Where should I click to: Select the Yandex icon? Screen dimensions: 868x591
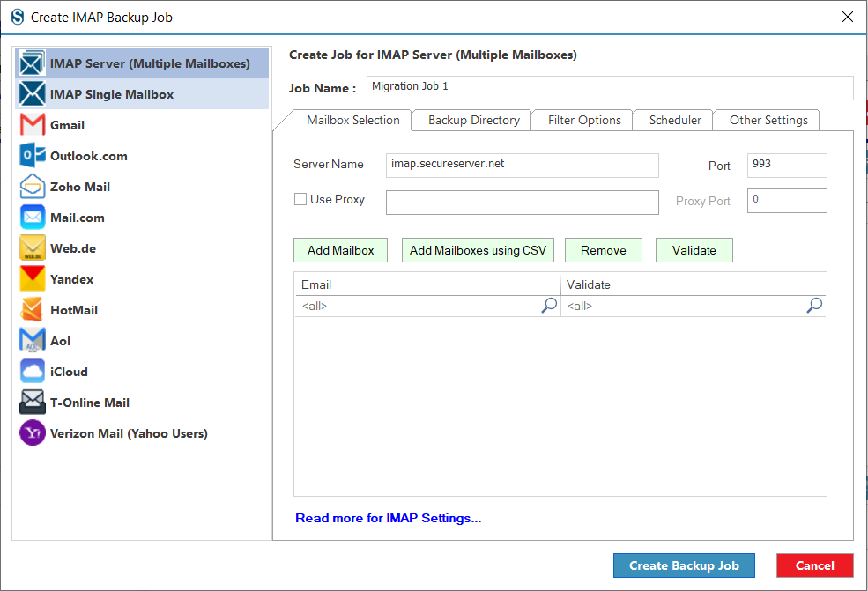tap(32, 279)
